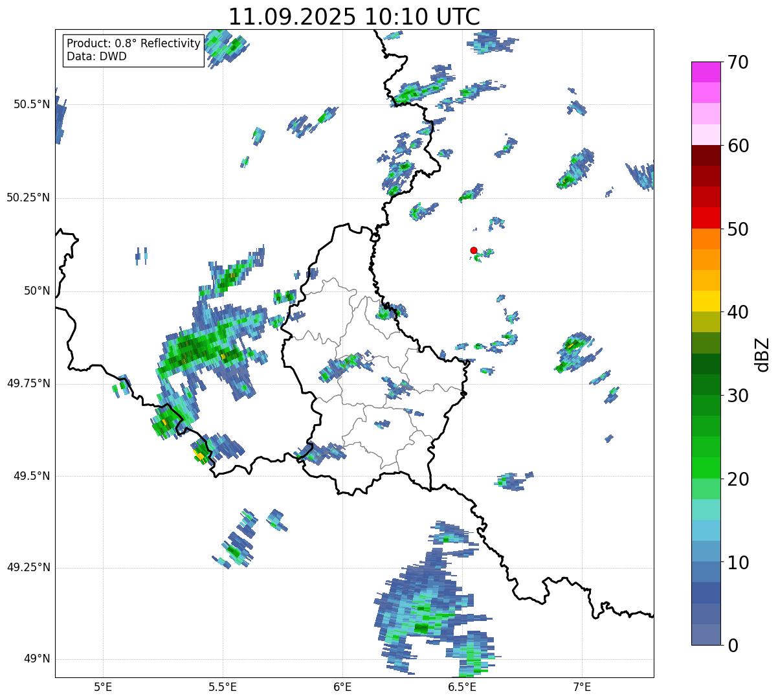Click the yellow colorbar segment near 40
This screenshot has width=778, height=700.
(706, 301)
